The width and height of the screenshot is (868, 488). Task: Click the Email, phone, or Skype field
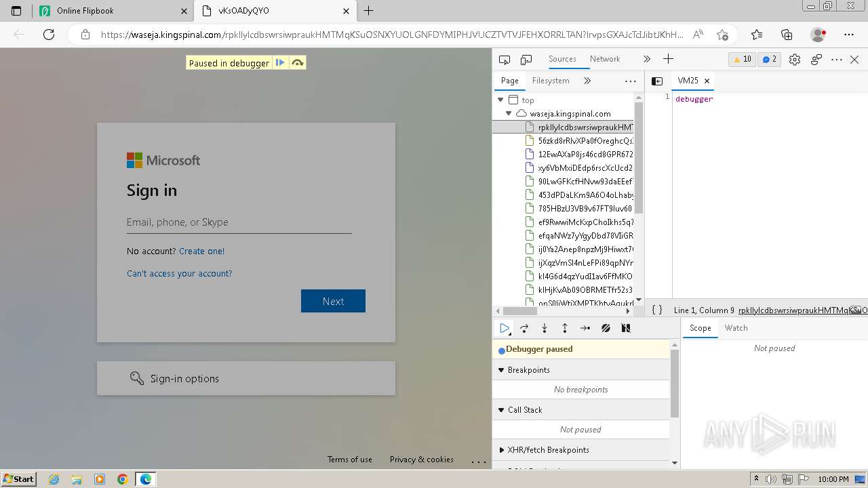coord(239,222)
